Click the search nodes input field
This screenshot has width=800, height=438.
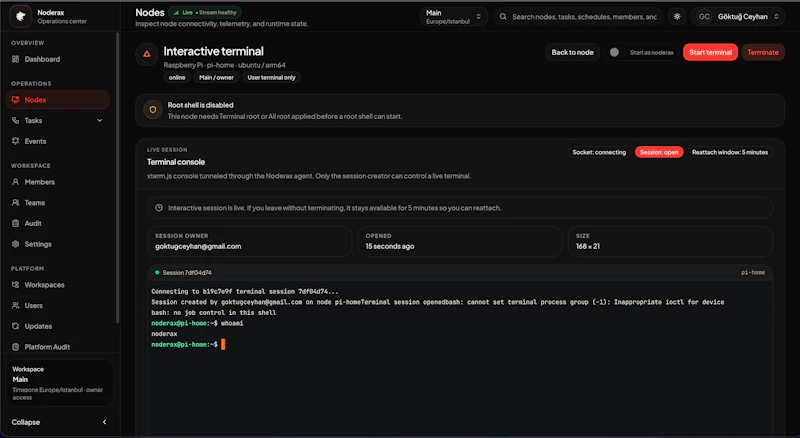(578, 16)
